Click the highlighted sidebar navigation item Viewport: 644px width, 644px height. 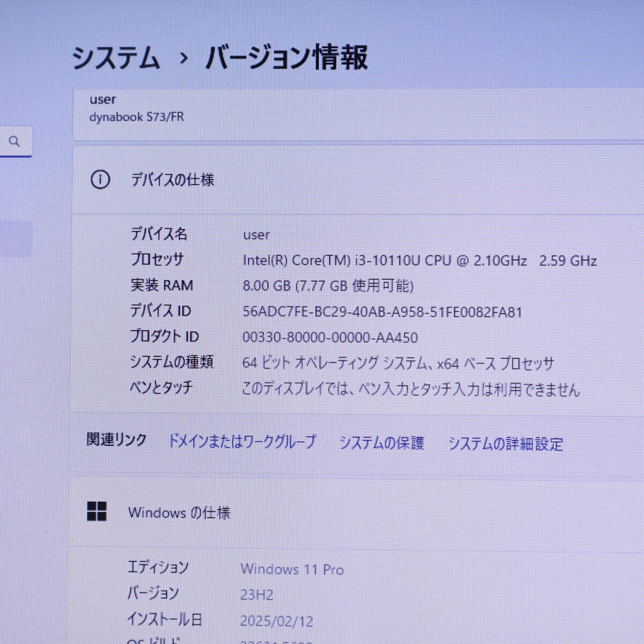(16, 239)
